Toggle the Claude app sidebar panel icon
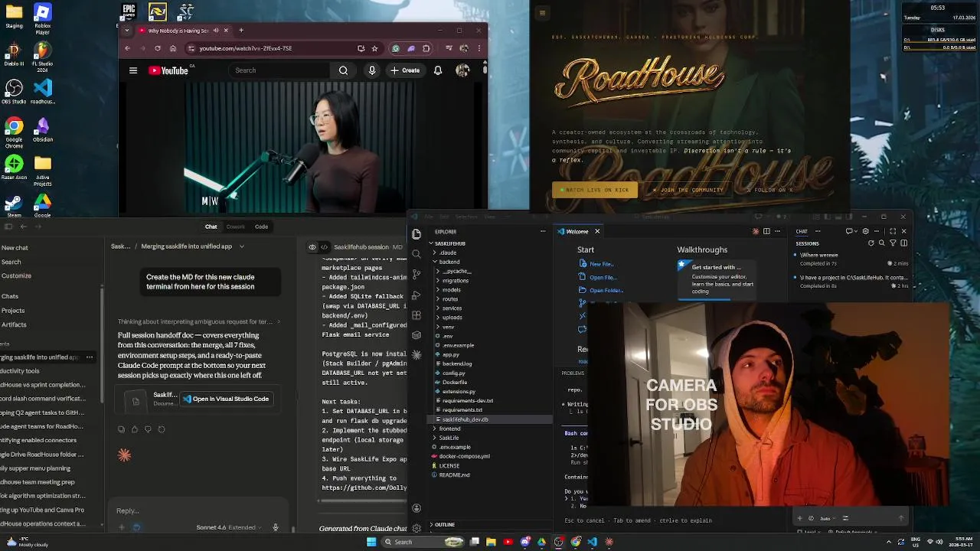This screenshot has height=551, width=980. [8, 226]
